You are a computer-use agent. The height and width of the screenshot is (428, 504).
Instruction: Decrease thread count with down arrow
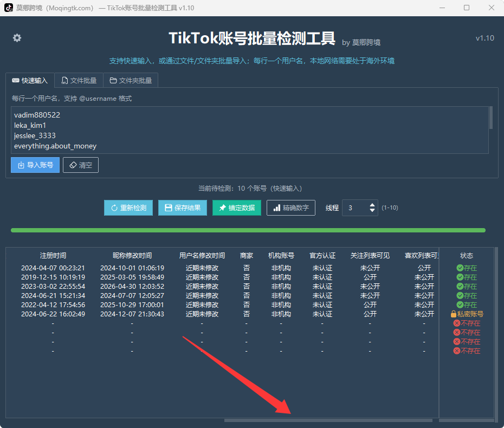[372, 210]
